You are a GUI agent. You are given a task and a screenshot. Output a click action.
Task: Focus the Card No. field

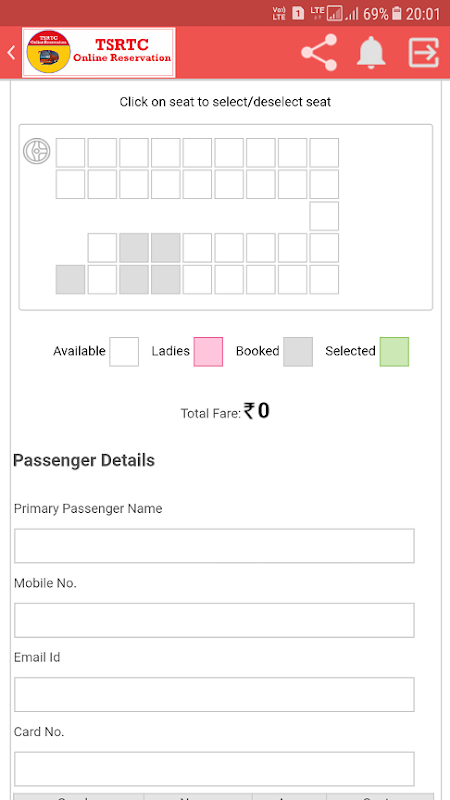[214, 769]
